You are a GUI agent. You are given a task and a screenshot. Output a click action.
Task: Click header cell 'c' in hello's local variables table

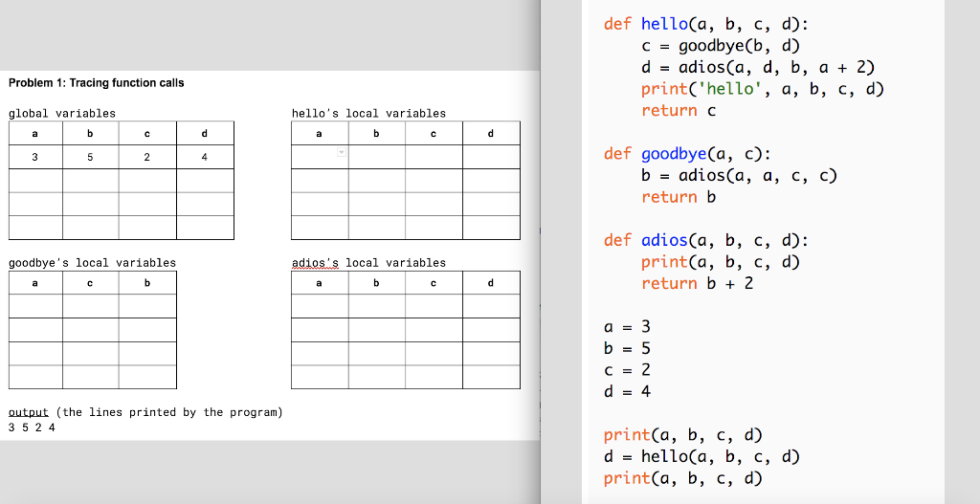pyautogui.click(x=434, y=134)
